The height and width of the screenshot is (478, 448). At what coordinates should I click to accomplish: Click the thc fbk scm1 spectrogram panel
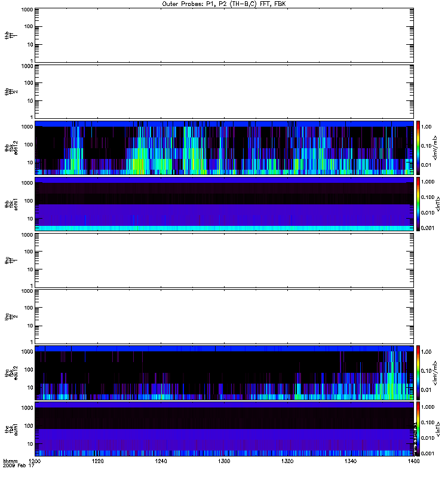224,430
